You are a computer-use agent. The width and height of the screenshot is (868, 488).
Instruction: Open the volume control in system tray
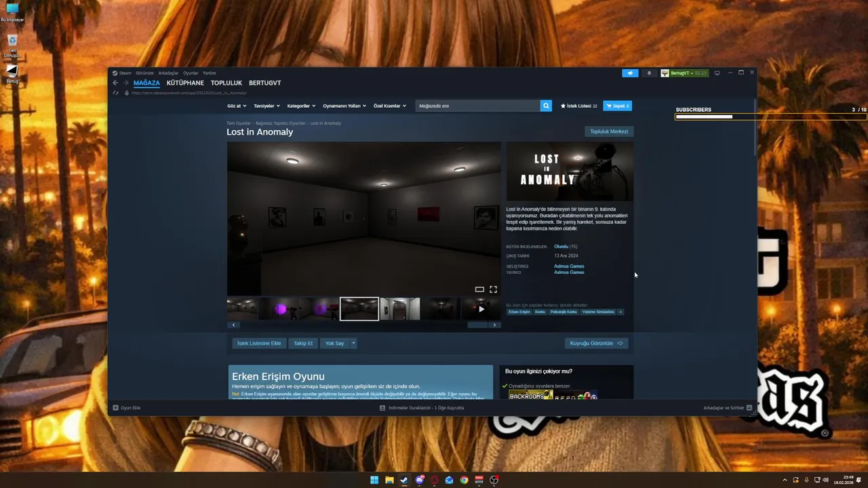825,480
